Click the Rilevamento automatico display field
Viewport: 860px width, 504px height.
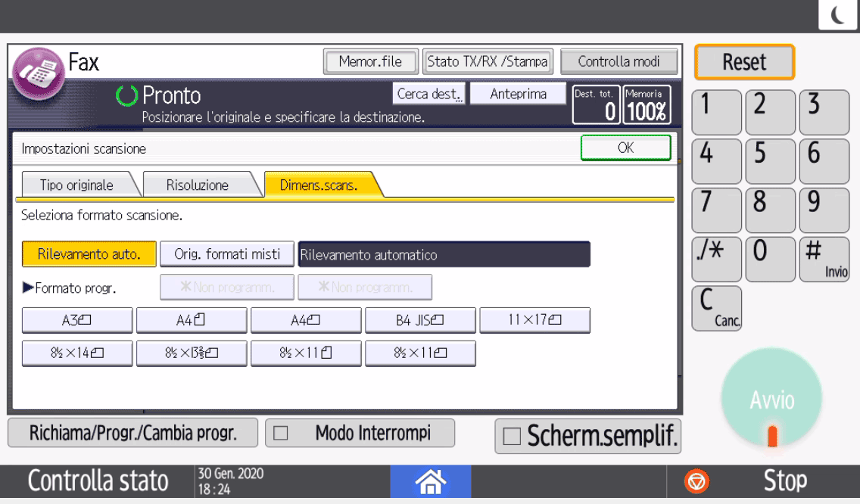tap(444, 254)
